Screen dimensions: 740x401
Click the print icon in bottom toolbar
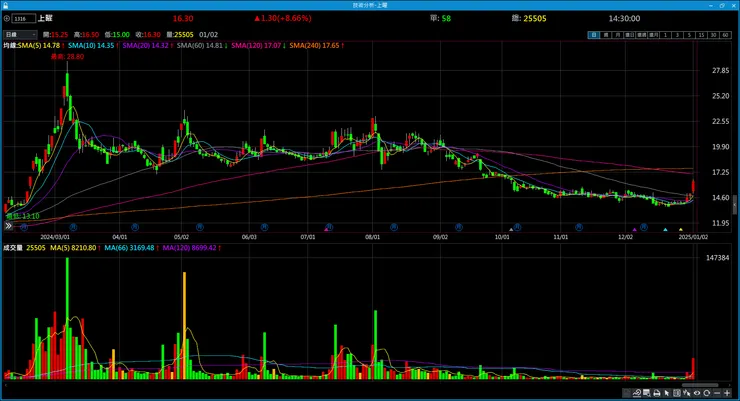click(656, 393)
